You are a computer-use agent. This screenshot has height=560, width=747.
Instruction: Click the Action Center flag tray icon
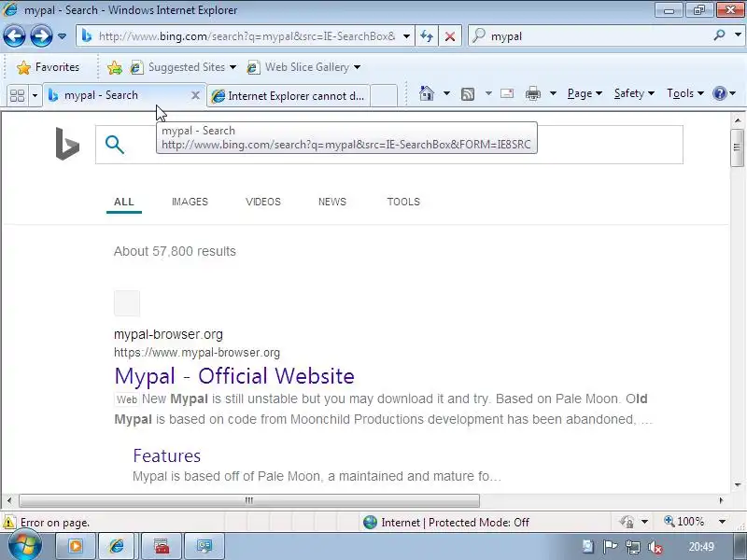click(611, 547)
